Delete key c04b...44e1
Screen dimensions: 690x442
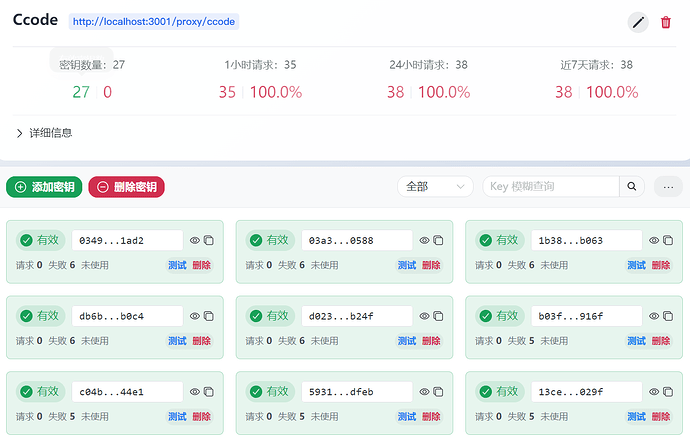[x=202, y=416]
